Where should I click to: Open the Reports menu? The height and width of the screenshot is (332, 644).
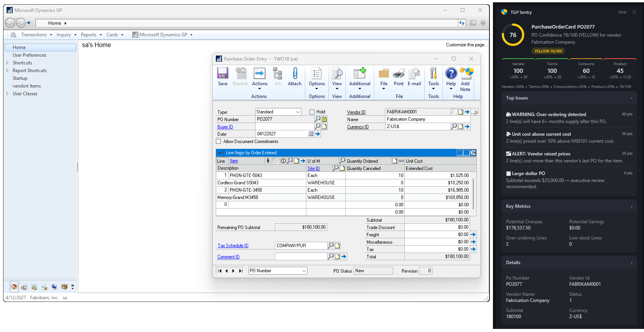pos(91,35)
